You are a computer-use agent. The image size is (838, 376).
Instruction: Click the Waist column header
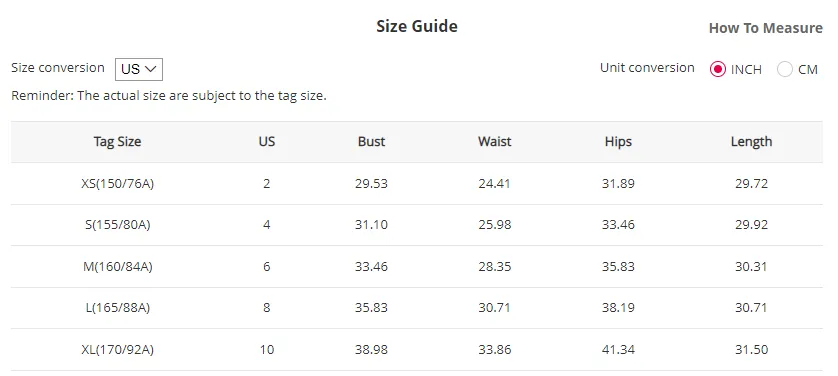[x=494, y=142]
